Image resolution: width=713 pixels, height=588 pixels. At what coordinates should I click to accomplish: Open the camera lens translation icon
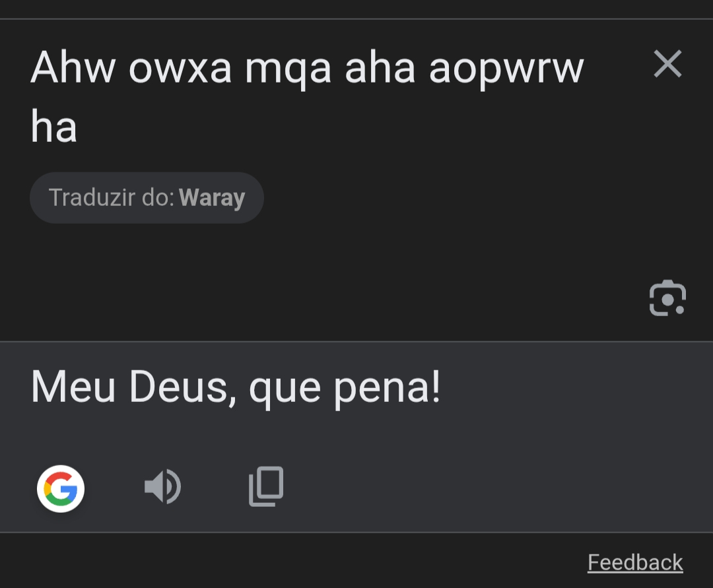click(x=667, y=298)
